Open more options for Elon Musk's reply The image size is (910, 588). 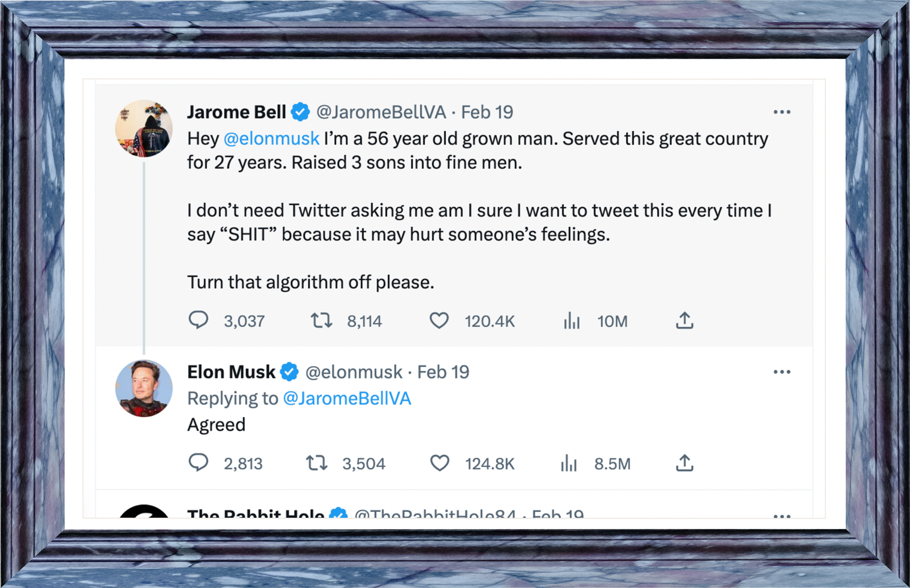(x=782, y=372)
